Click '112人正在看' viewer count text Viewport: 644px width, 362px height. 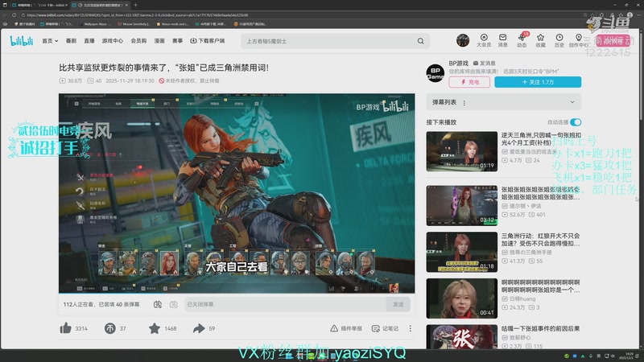tap(78, 304)
